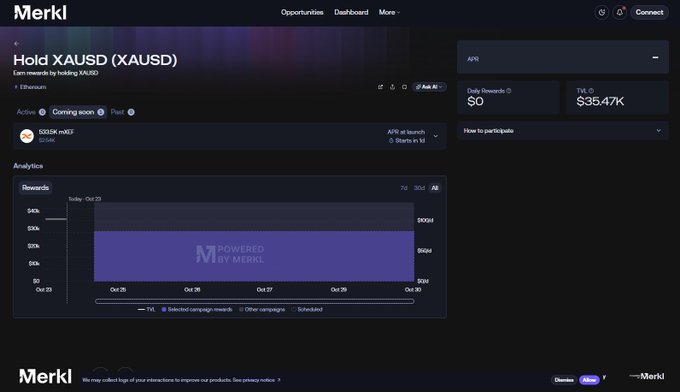Allow interaction logging

coord(589,380)
